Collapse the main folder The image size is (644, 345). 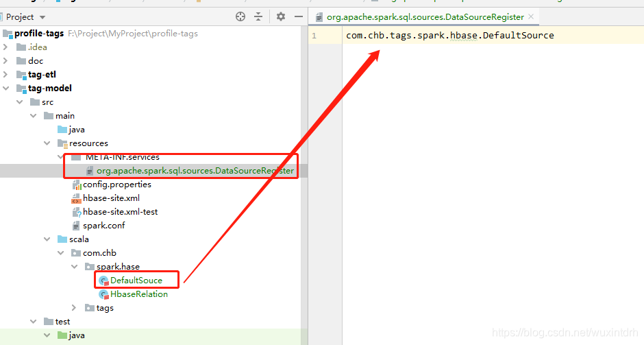pyautogui.click(x=34, y=116)
